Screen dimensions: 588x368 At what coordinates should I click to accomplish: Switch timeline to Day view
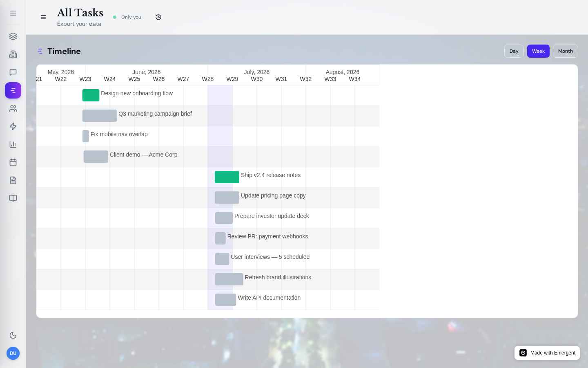click(x=514, y=51)
